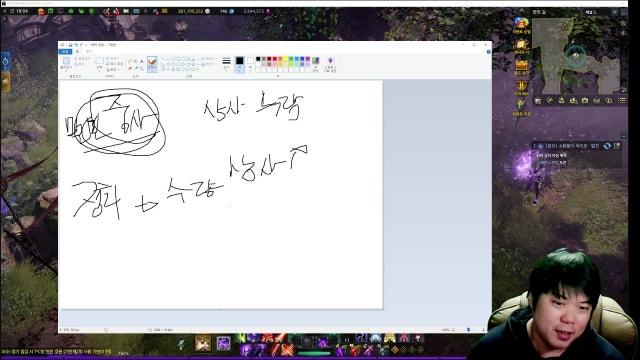Image resolution: width=640 pixels, height=360 pixels.
Task: Open Paint help question mark icon
Action: (489, 51)
